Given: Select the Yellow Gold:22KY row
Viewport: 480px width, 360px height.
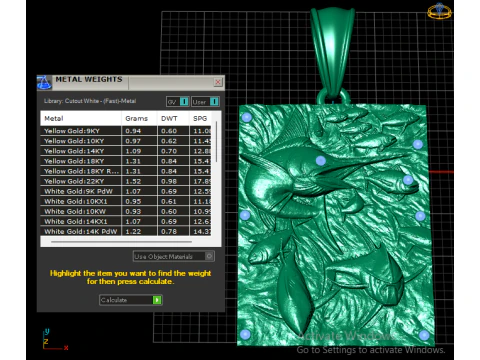Looking at the screenshot, I should 126,181.
